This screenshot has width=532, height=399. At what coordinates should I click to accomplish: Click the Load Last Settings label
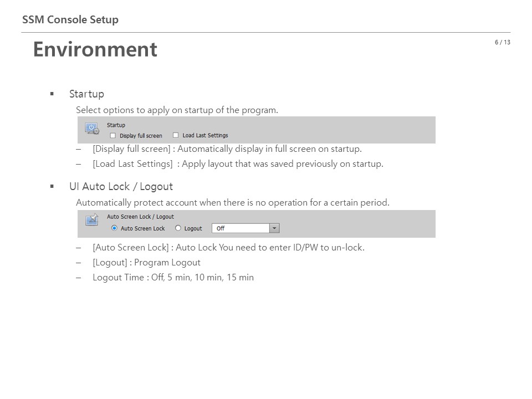pos(205,135)
